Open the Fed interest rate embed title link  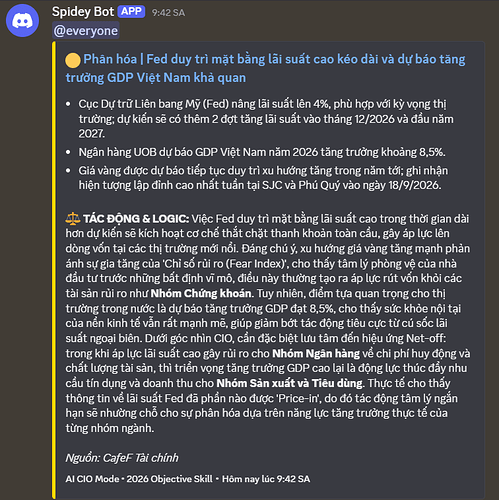[x=265, y=68]
